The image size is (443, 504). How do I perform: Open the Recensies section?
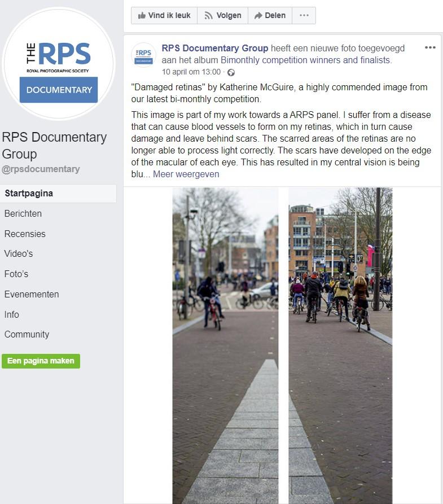tap(25, 234)
